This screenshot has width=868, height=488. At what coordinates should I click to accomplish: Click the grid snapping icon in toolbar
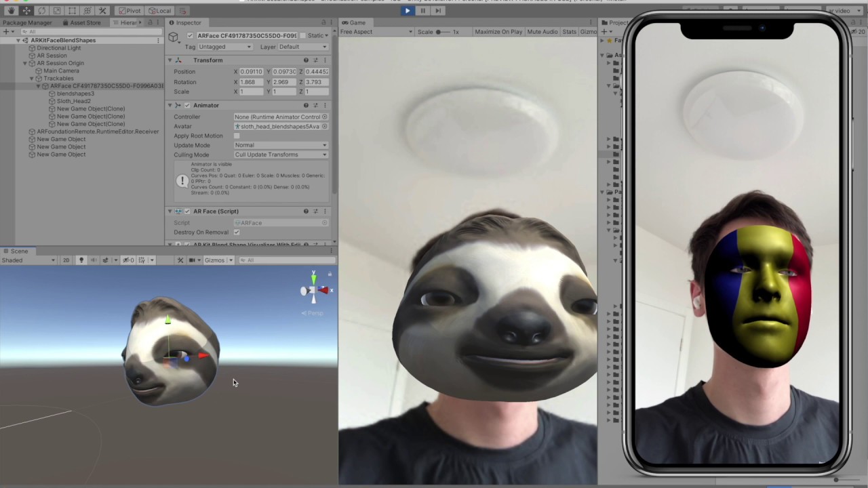[182, 11]
